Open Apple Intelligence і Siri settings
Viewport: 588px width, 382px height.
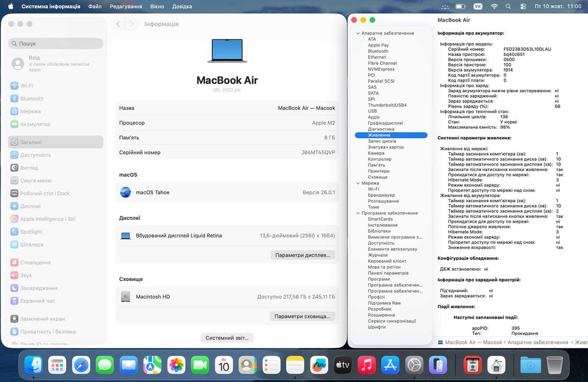click(x=55, y=219)
